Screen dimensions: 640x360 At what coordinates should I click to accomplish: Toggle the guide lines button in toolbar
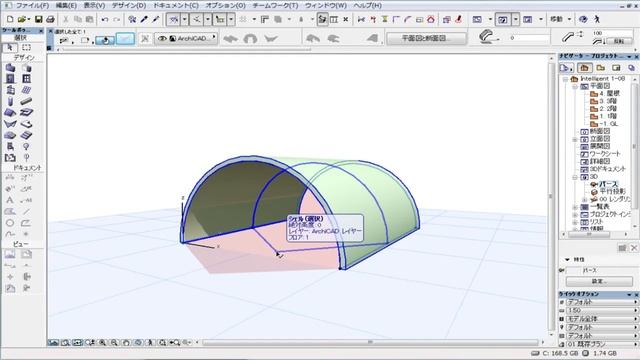point(174,19)
